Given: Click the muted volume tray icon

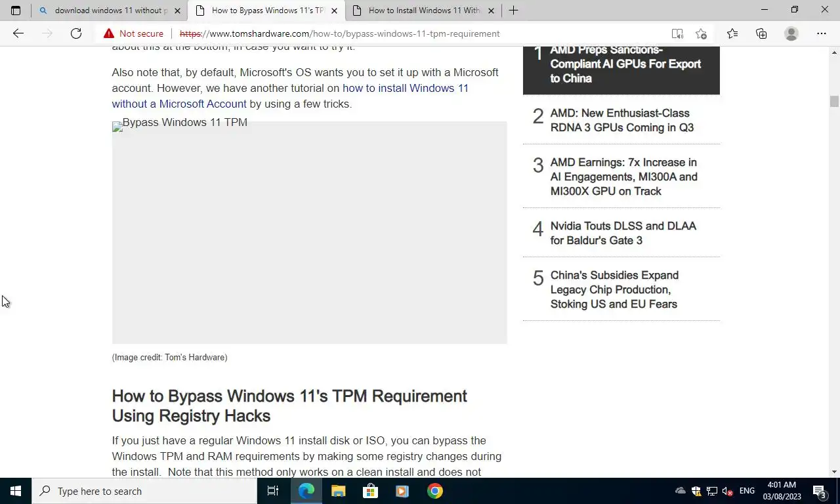Looking at the screenshot, I should (728, 491).
